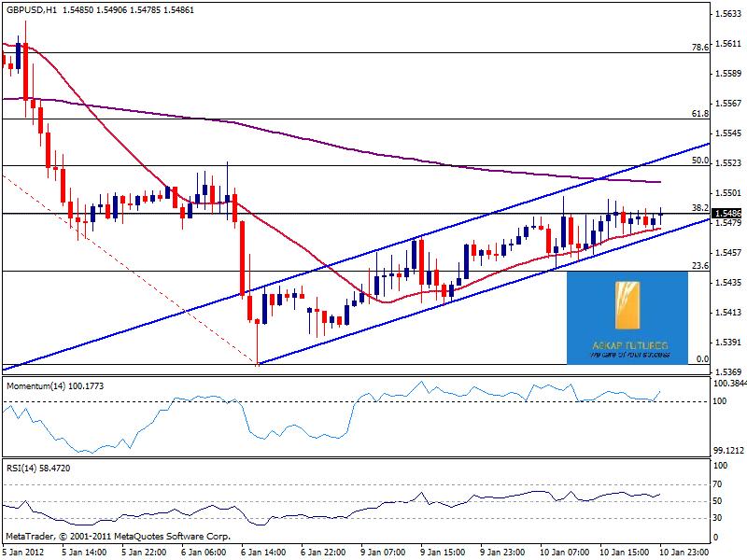Screen dimensions: 747x560
Task: Click the 0.0 Fibonacci level label
Action: pos(702,358)
